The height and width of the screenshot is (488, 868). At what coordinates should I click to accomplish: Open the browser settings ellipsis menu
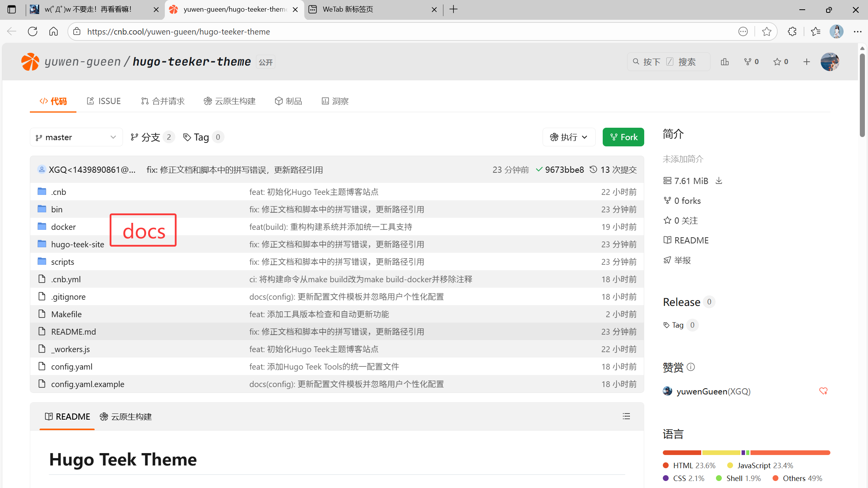pos(858,31)
